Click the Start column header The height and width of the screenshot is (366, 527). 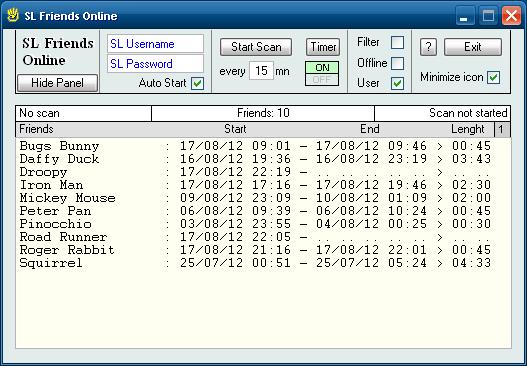(235, 129)
